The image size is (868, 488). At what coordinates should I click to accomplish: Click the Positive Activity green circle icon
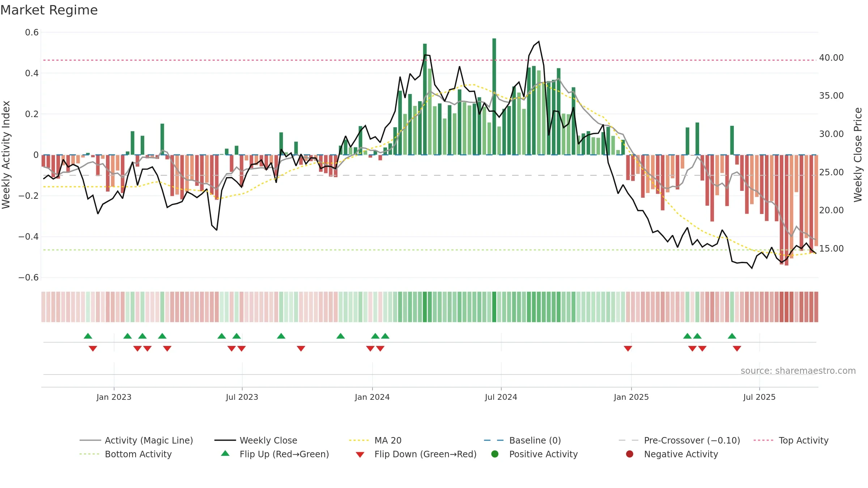point(495,454)
